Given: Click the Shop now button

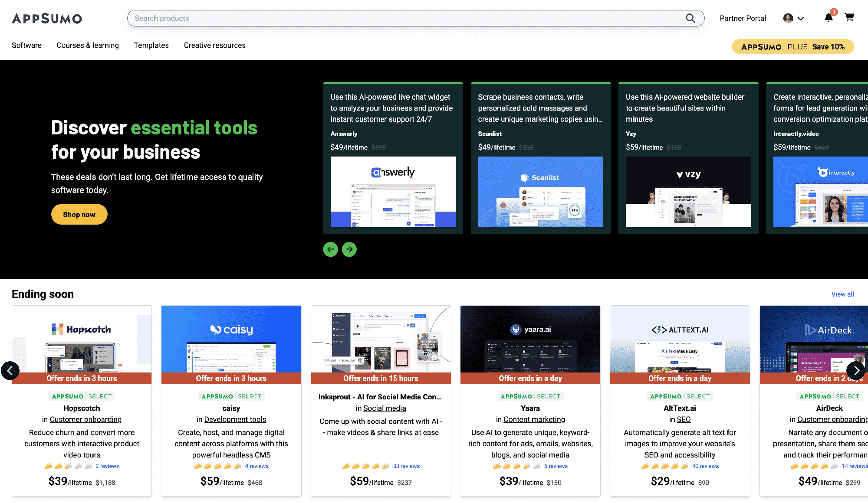Looking at the screenshot, I should (79, 215).
